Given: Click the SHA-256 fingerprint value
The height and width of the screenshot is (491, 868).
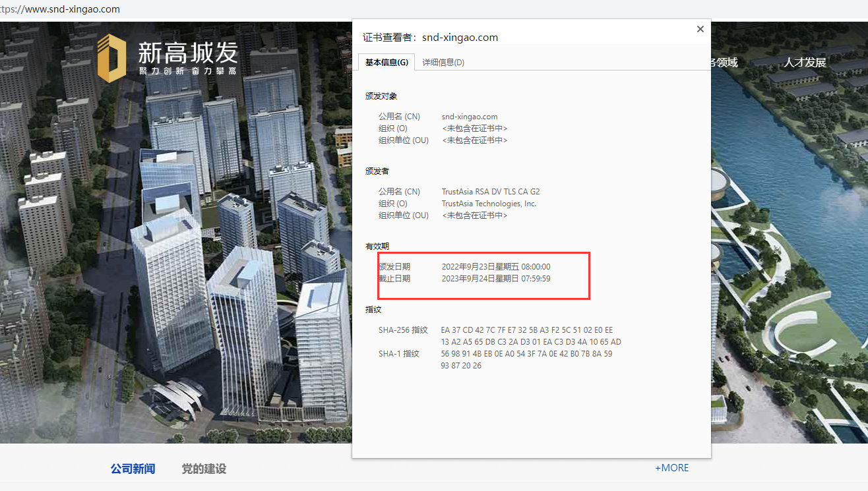Looking at the screenshot, I should click(x=530, y=336).
